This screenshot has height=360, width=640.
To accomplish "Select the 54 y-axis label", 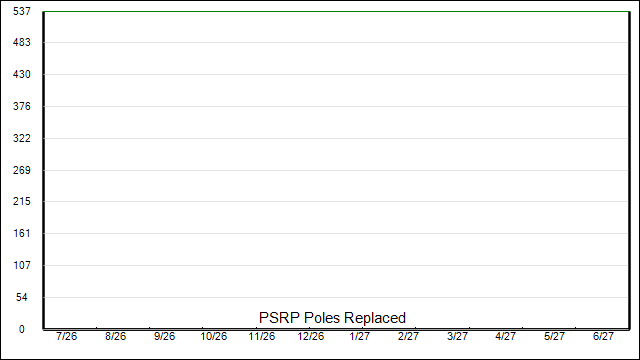I will tap(22, 298).
